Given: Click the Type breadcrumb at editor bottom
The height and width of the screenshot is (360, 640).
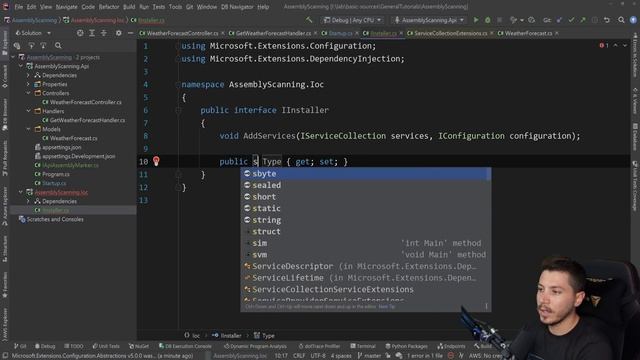Looking at the screenshot, I should (x=264, y=336).
